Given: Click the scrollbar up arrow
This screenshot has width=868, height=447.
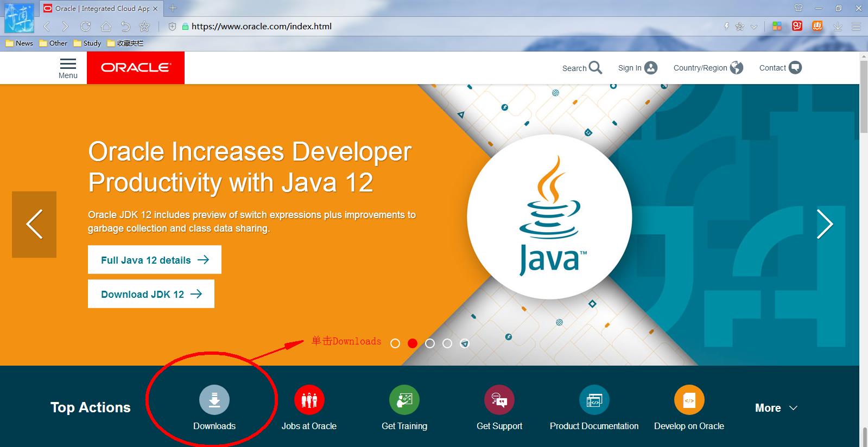Looking at the screenshot, I should (x=864, y=56).
